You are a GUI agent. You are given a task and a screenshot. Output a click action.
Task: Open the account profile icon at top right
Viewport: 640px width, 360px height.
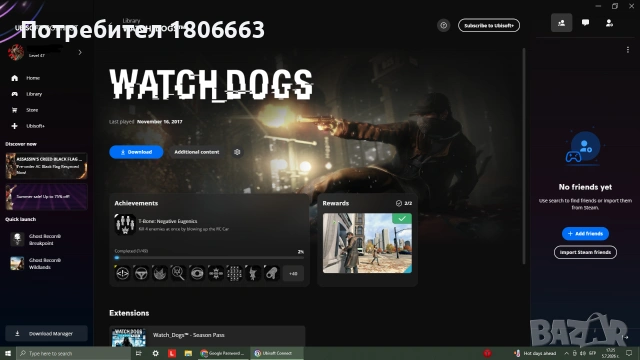click(609, 23)
